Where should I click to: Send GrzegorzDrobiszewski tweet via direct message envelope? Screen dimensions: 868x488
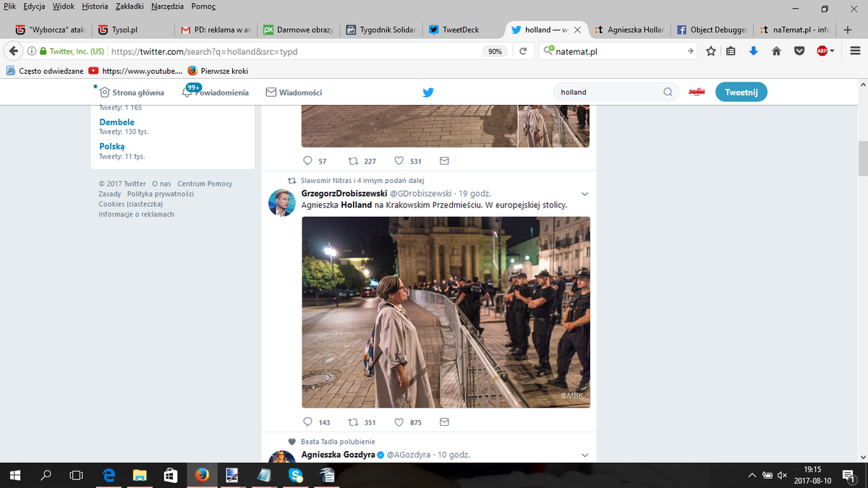444,422
